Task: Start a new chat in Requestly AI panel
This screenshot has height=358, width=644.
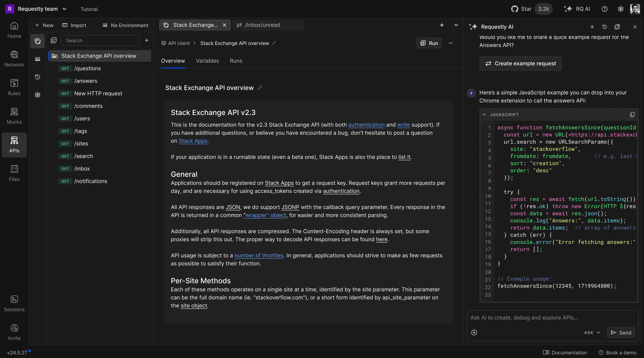Action: 592,27
